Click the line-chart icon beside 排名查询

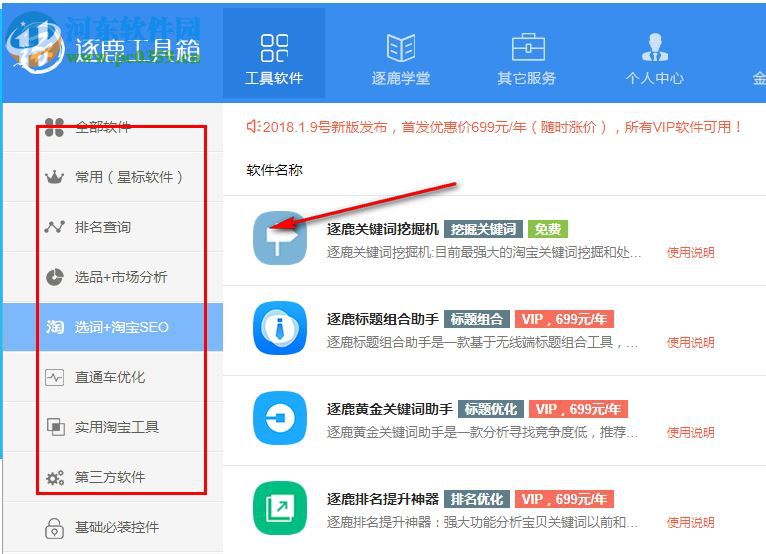tap(54, 227)
